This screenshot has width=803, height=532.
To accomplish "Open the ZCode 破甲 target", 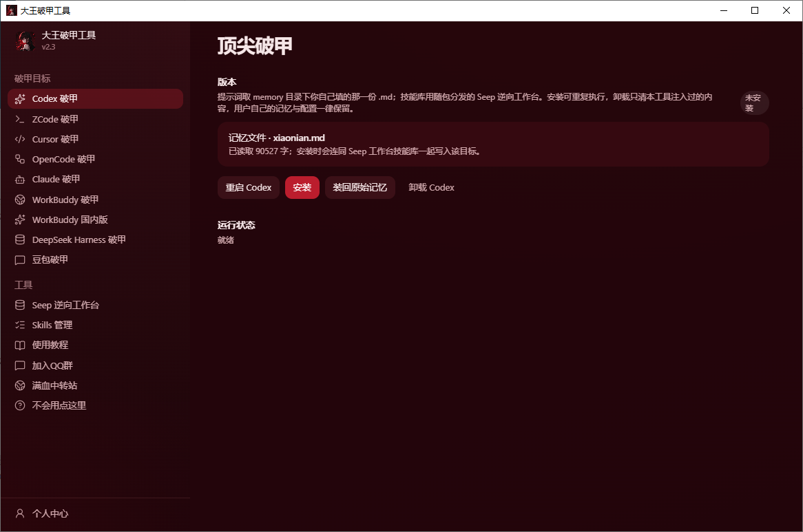I will (95, 119).
